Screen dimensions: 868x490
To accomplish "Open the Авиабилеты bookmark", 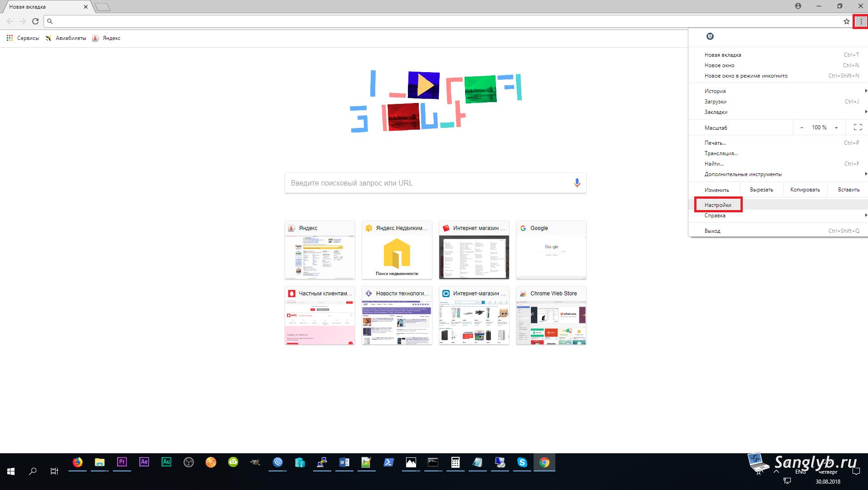I will click(66, 38).
